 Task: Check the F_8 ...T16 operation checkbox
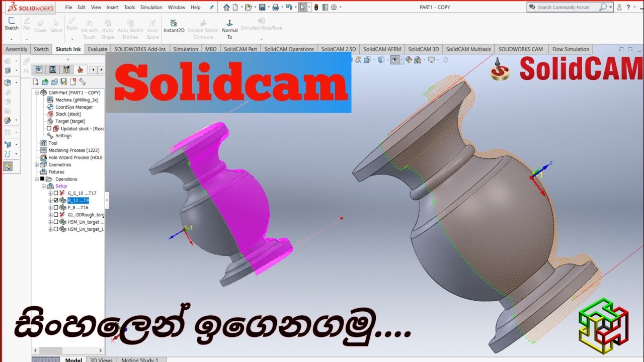tap(56, 207)
